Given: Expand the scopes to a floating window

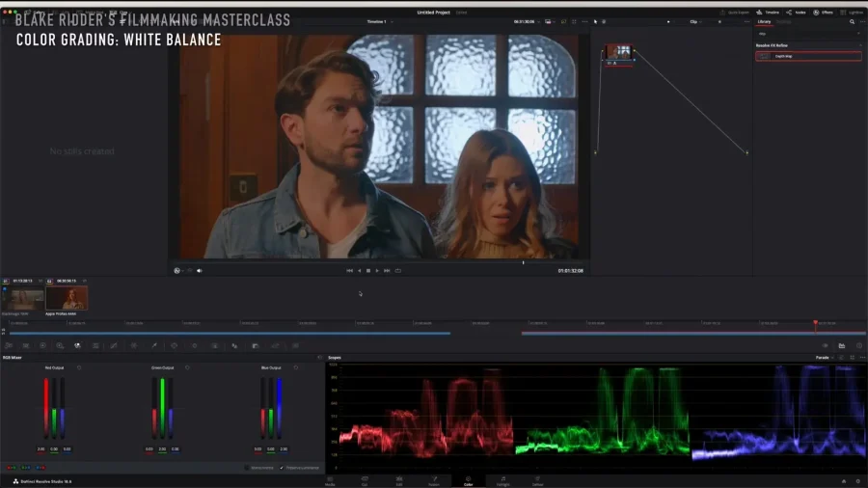Looking at the screenshot, I should point(852,358).
